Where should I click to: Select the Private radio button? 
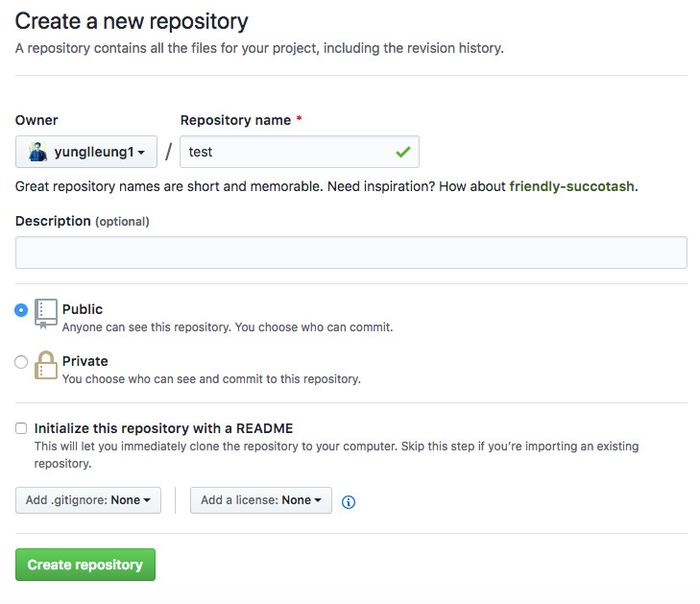tap(21, 362)
